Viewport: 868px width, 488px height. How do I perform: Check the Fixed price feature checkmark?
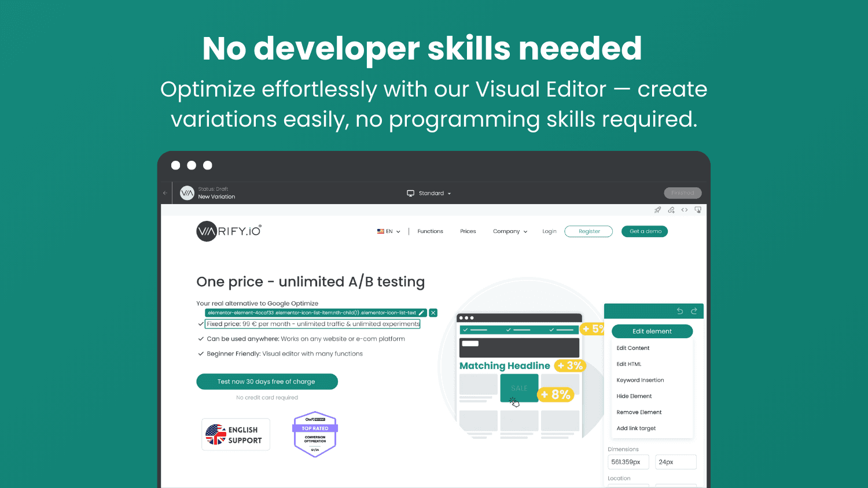coord(201,324)
